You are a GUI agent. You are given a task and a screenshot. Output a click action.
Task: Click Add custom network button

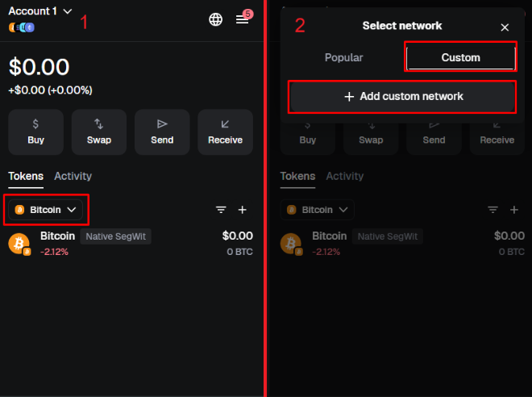point(402,97)
